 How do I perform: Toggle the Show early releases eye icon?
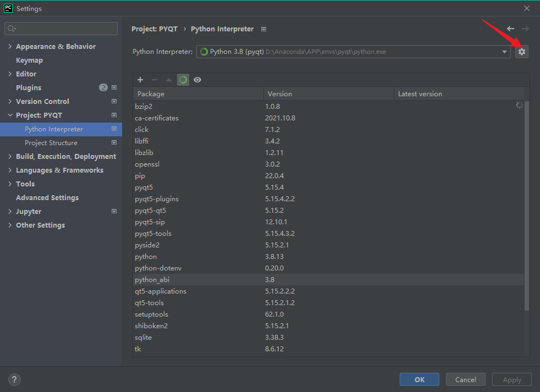pos(197,80)
